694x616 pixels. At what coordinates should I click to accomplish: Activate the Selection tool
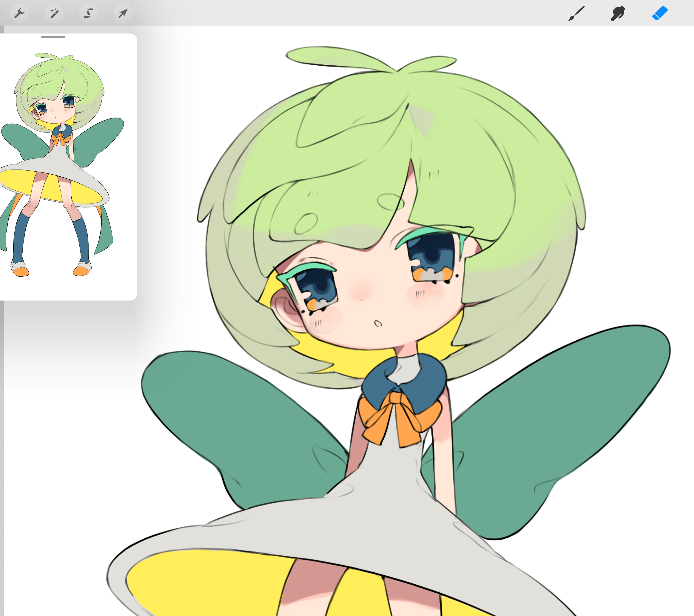coord(89,13)
